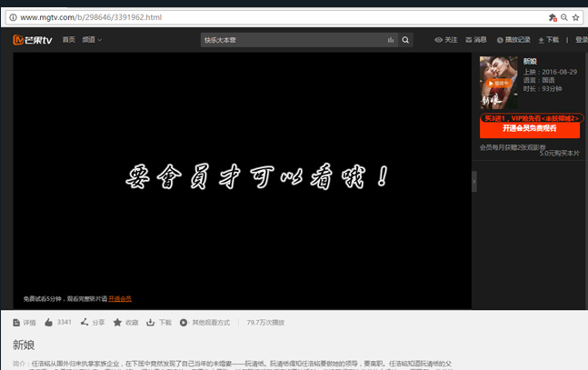Open the 首页 home link
This screenshot has height=370, width=588.
(69, 40)
